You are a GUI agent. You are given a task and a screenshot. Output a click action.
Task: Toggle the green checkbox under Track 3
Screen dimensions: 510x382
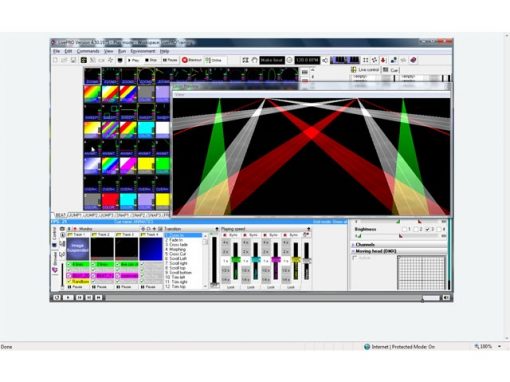[118, 264]
